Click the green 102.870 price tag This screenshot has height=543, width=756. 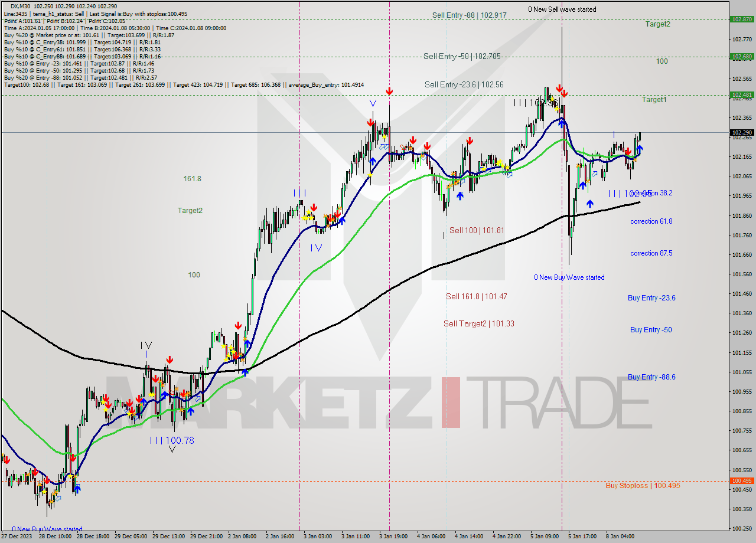742,19
